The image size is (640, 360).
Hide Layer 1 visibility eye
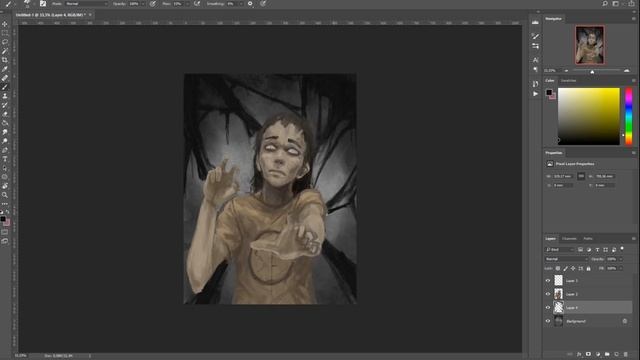click(548, 281)
